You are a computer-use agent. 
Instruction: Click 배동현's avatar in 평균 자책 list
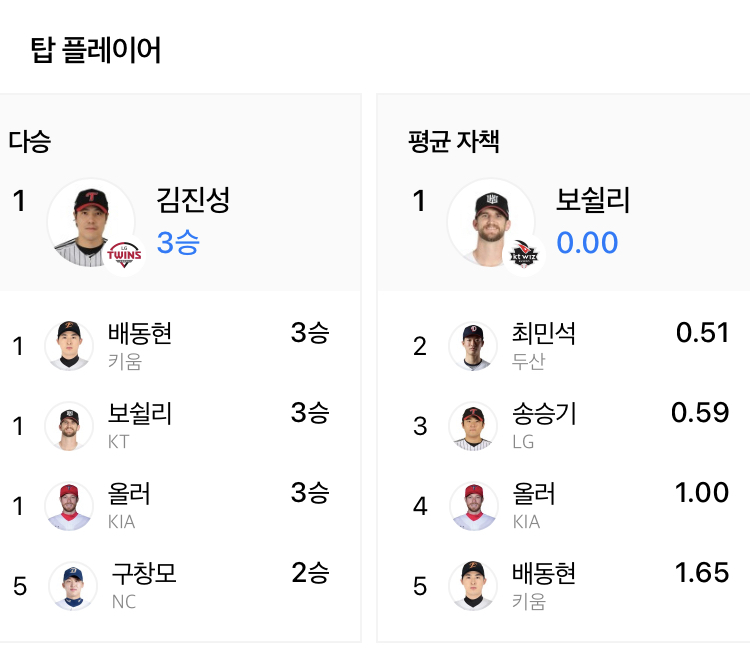[x=472, y=586]
